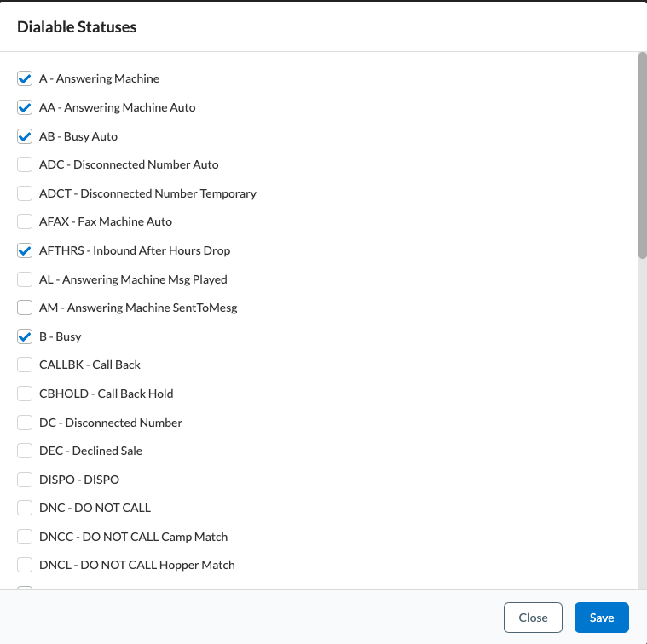The height and width of the screenshot is (644, 647).
Task: Click the Close button
Action: pos(533,618)
